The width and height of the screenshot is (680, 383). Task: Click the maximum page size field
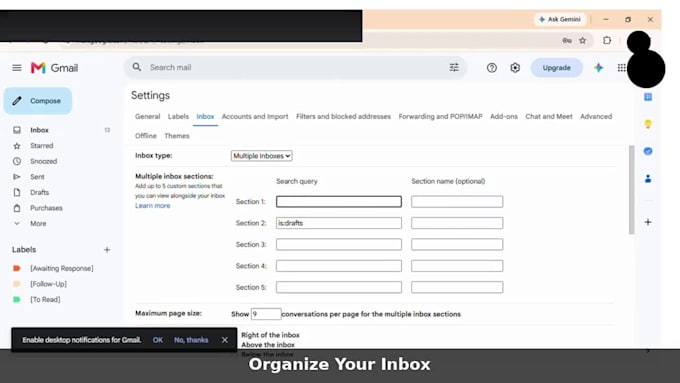pyautogui.click(x=266, y=314)
